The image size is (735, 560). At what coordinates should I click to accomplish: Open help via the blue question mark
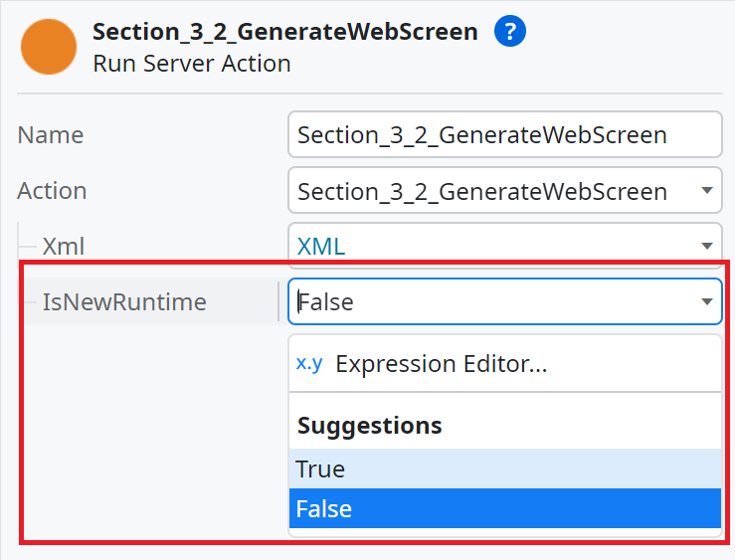coord(509,31)
